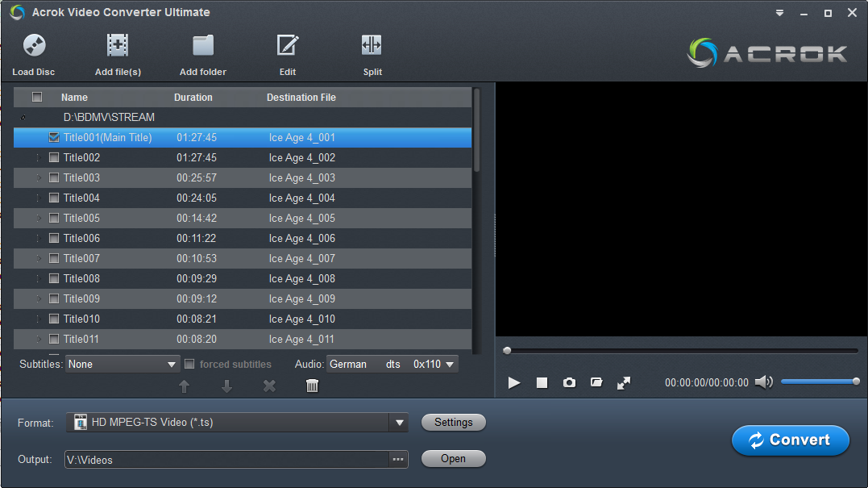Viewport: 868px width, 488px height.
Task: Switch preview to full screen
Action: [x=624, y=383]
